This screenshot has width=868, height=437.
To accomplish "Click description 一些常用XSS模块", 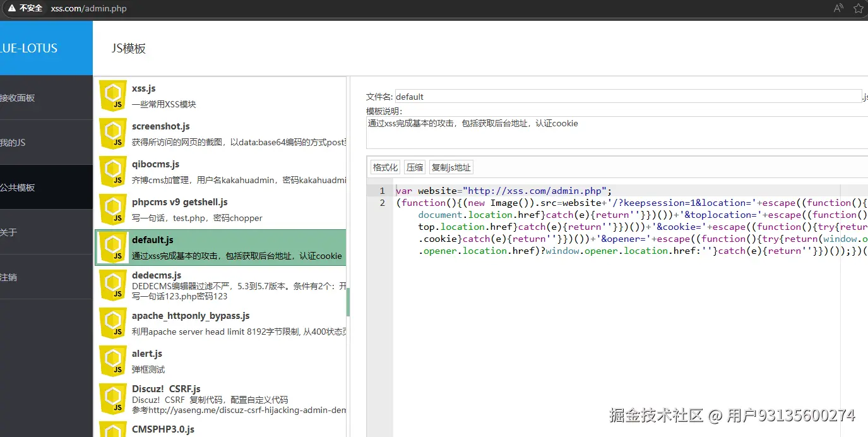I will point(164,104).
